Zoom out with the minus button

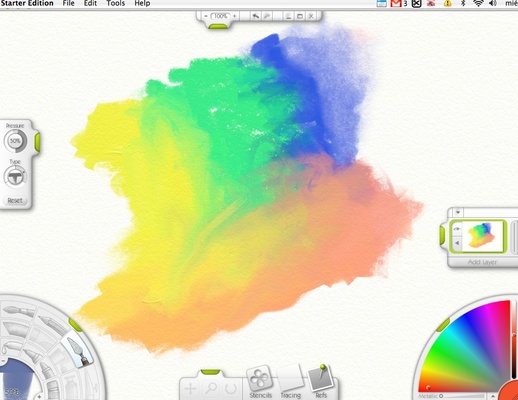coord(206,16)
